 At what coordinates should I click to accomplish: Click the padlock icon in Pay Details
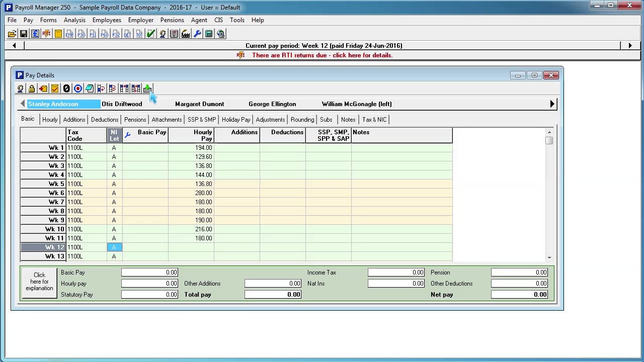tap(32, 88)
